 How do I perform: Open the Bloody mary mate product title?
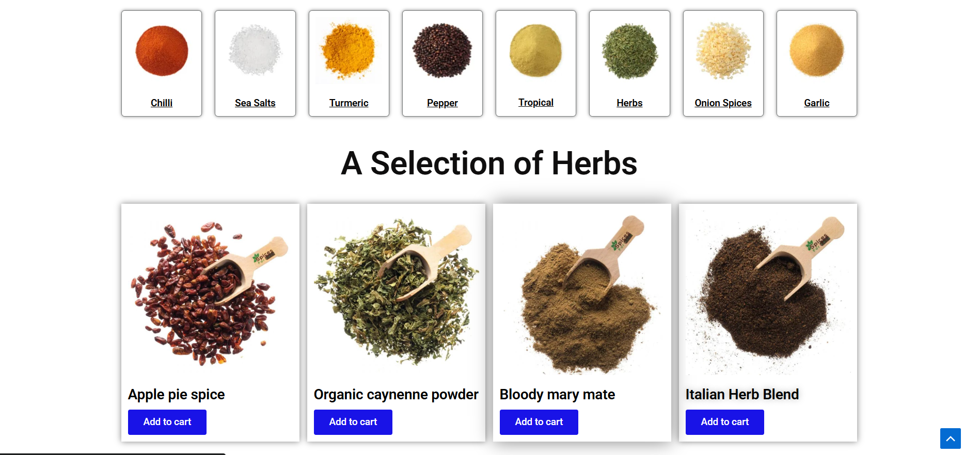click(557, 395)
